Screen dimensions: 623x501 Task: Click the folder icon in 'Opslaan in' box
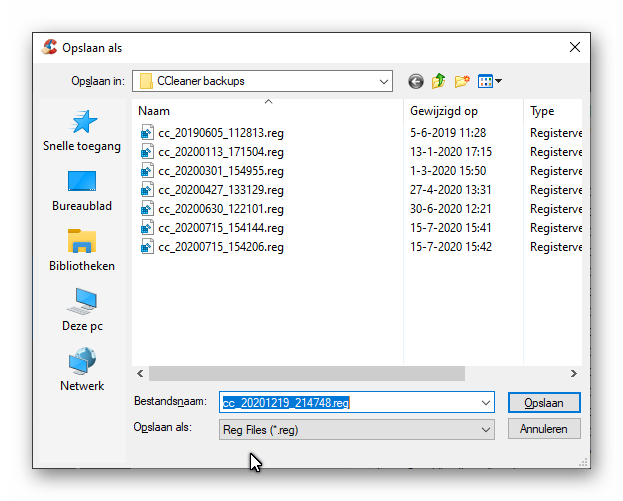pos(146,81)
